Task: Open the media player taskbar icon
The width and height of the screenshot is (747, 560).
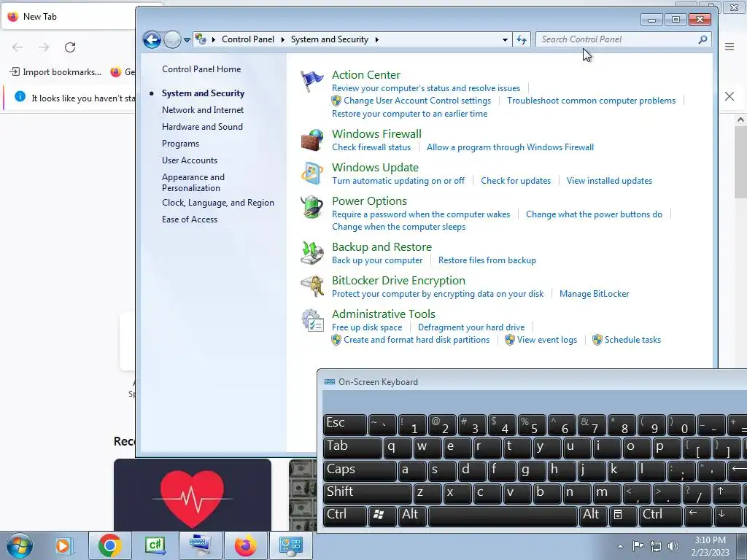Action: point(63,545)
